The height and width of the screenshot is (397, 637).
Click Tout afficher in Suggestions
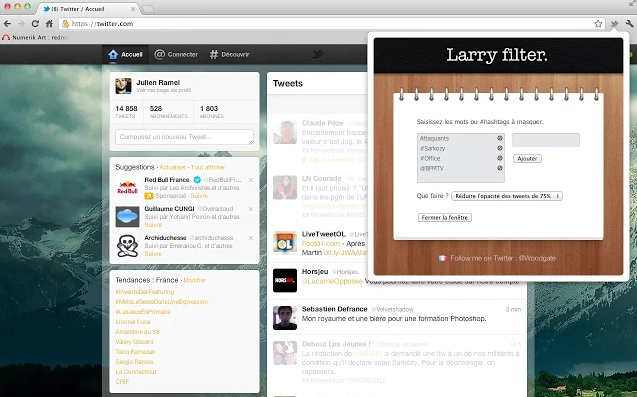point(208,167)
